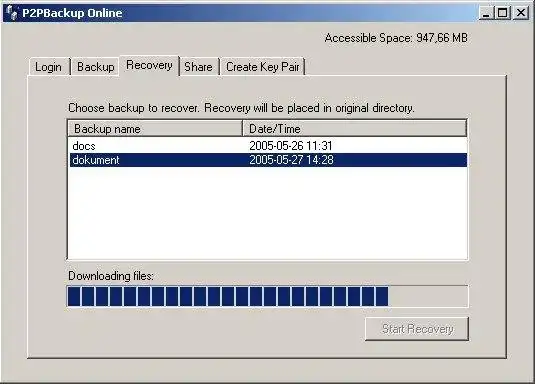Select the dokument backup row

[x=268, y=160]
